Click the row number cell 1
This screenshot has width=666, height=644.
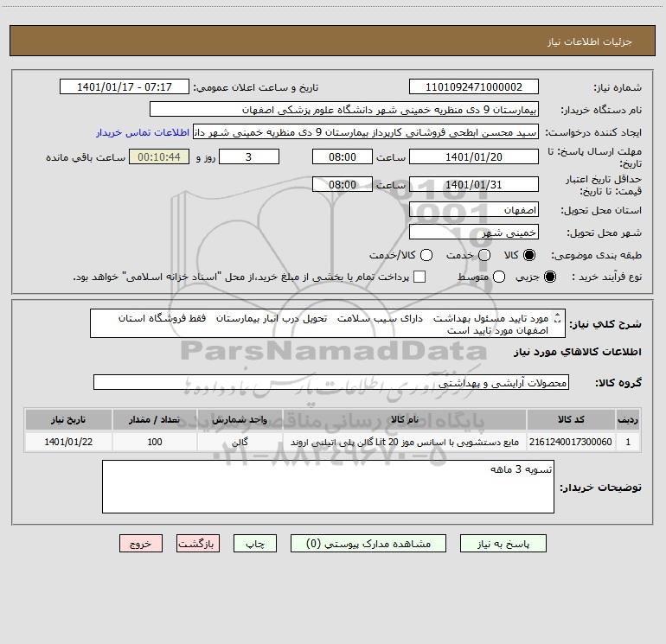[x=628, y=442]
